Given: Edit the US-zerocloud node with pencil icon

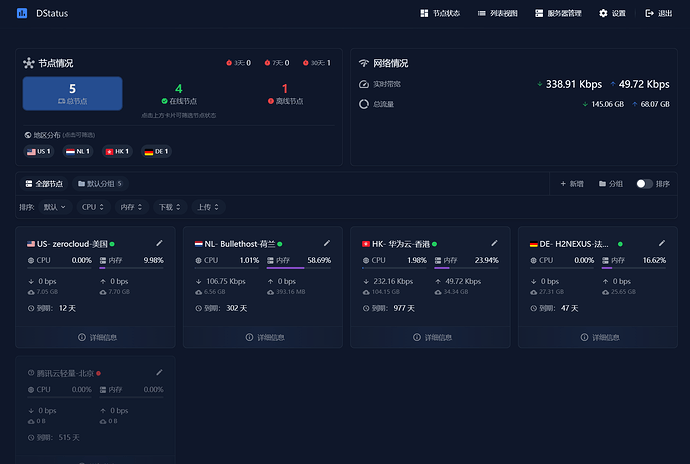Looking at the screenshot, I should [159, 243].
